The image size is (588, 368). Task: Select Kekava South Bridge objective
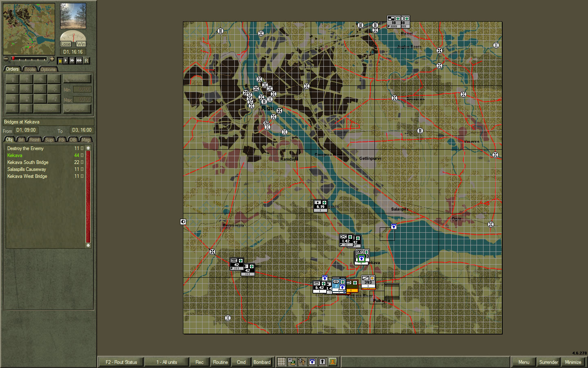(x=45, y=162)
